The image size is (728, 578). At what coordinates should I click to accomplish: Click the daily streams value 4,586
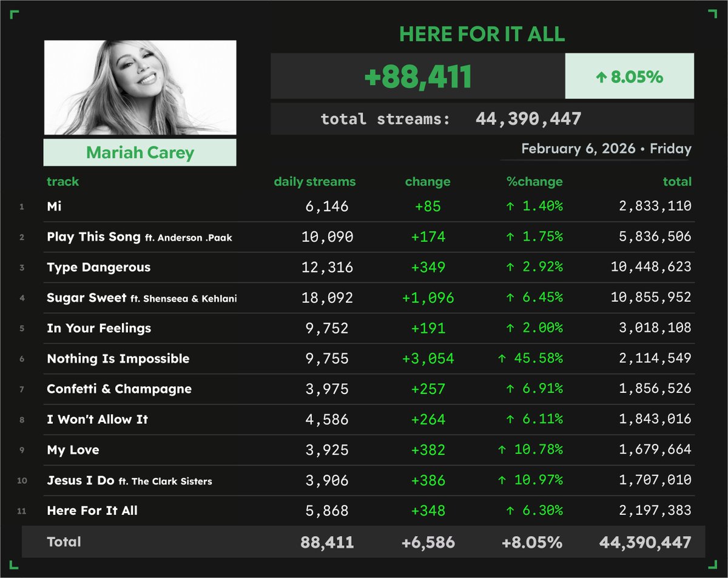[x=328, y=419]
